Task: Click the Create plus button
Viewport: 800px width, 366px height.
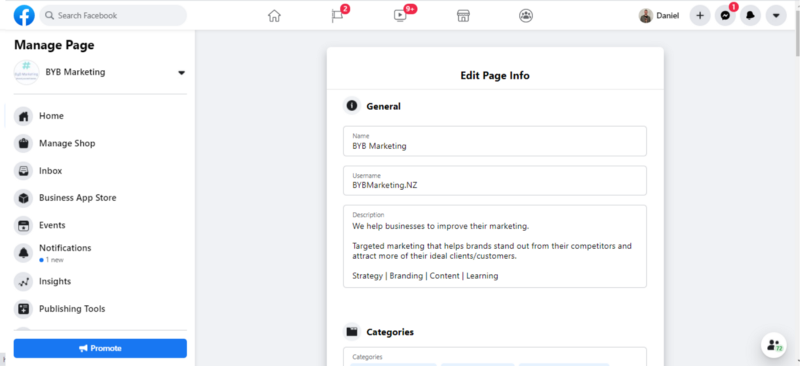Action: click(x=700, y=16)
